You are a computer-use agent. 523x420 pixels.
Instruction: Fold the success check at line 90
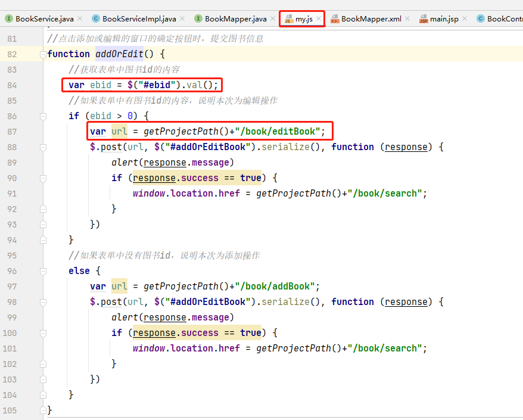[x=43, y=178]
